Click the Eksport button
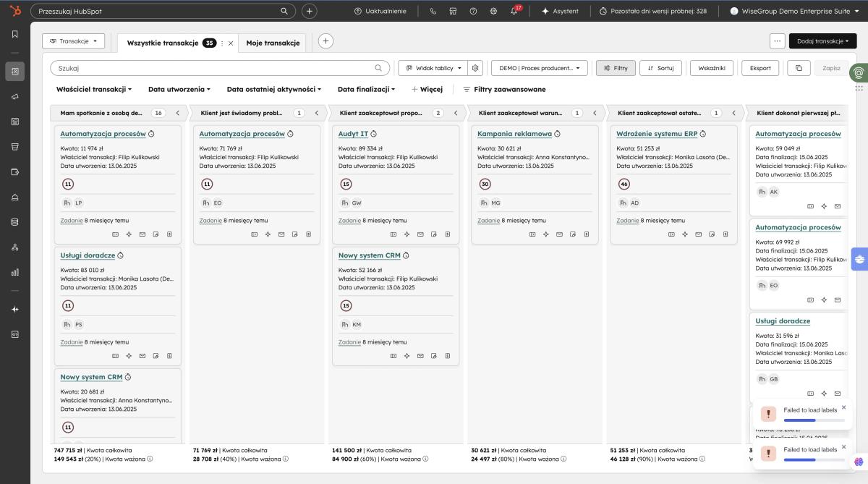This screenshot has height=484, width=868. (x=760, y=68)
